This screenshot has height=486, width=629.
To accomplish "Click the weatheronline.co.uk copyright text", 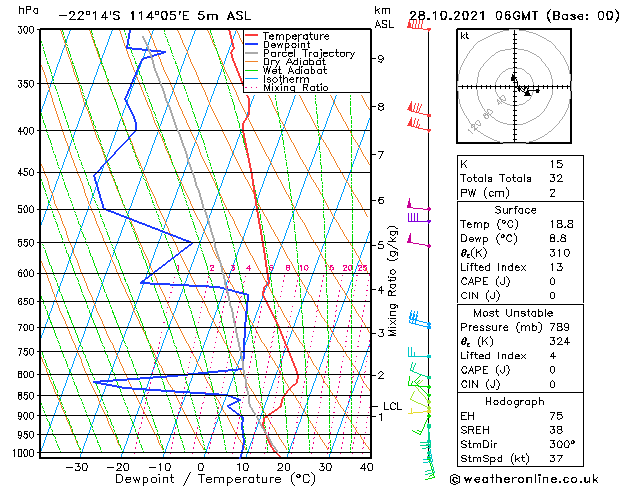I will [524, 479].
